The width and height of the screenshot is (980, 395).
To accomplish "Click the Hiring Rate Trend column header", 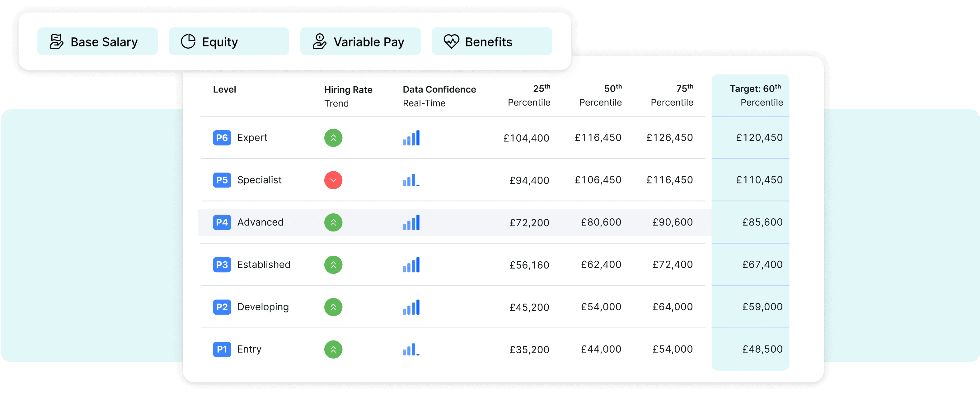I will point(348,96).
